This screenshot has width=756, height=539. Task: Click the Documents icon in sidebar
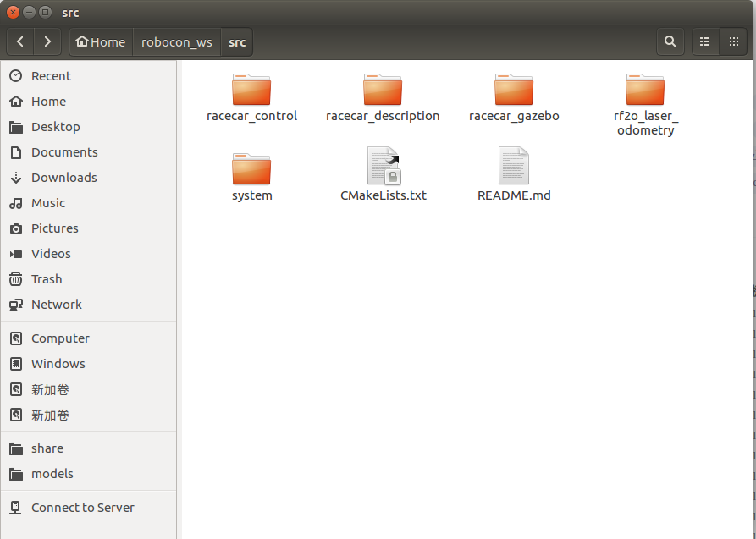16,152
